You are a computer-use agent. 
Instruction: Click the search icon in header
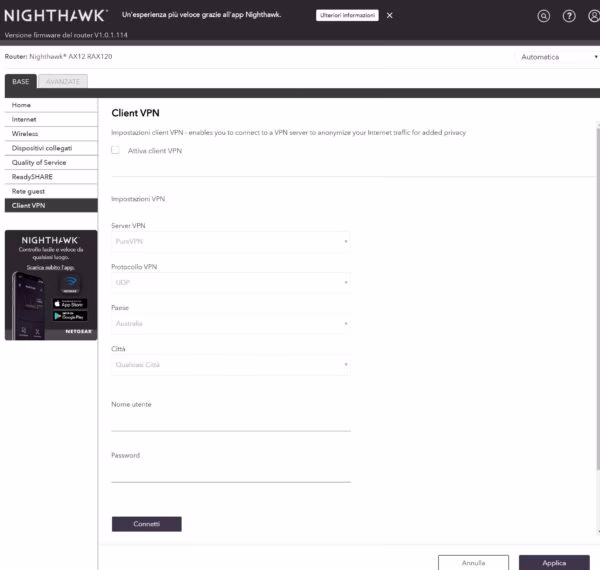pyautogui.click(x=543, y=16)
